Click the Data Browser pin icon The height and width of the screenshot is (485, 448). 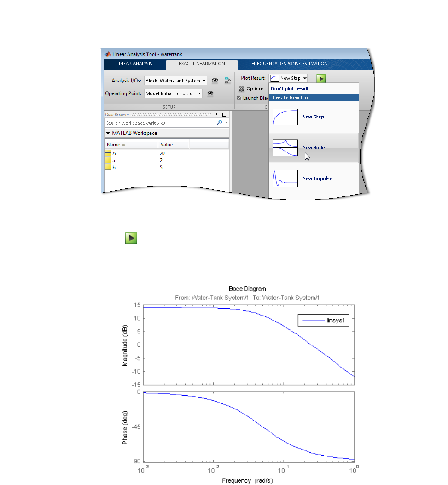(x=216, y=114)
